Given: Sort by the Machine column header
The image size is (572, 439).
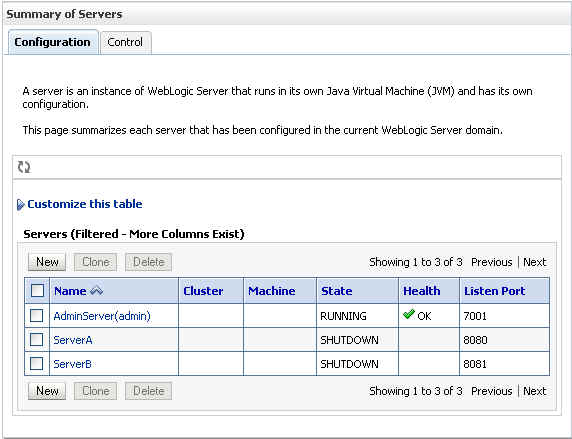Looking at the screenshot, I should [271, 291].
